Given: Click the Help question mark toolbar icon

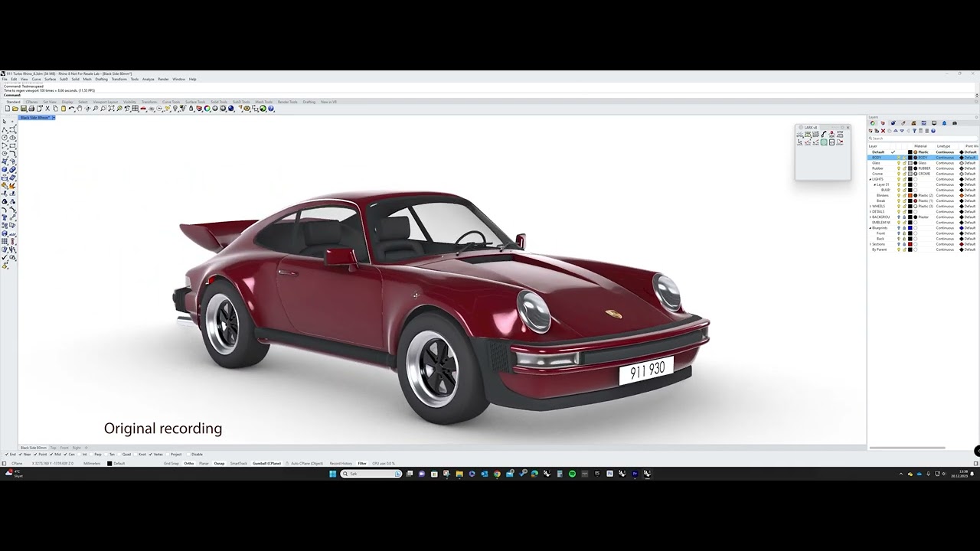Looking at the screenshot, I should coord(271,109).
